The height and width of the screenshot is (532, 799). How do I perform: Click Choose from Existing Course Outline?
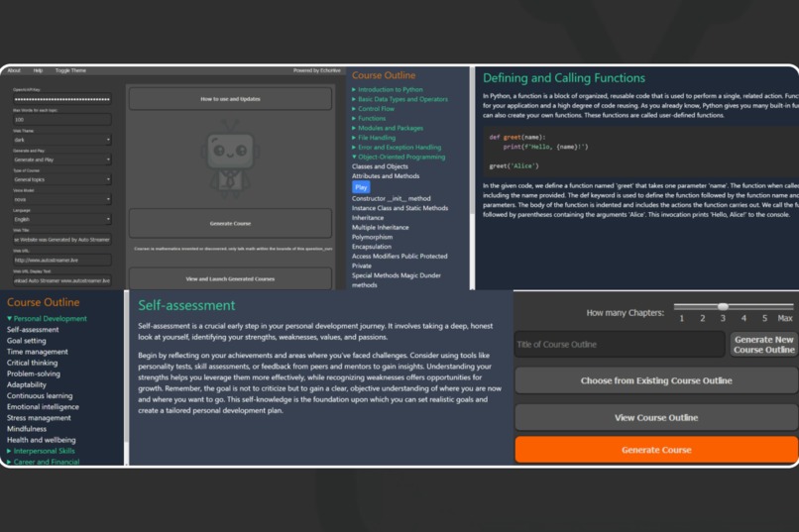click(656, 380)
